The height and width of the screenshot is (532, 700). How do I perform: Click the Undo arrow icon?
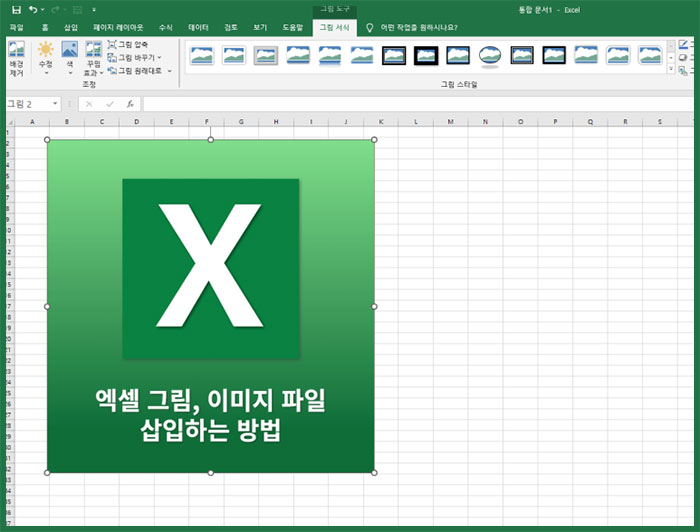click(x=33, y=9)
